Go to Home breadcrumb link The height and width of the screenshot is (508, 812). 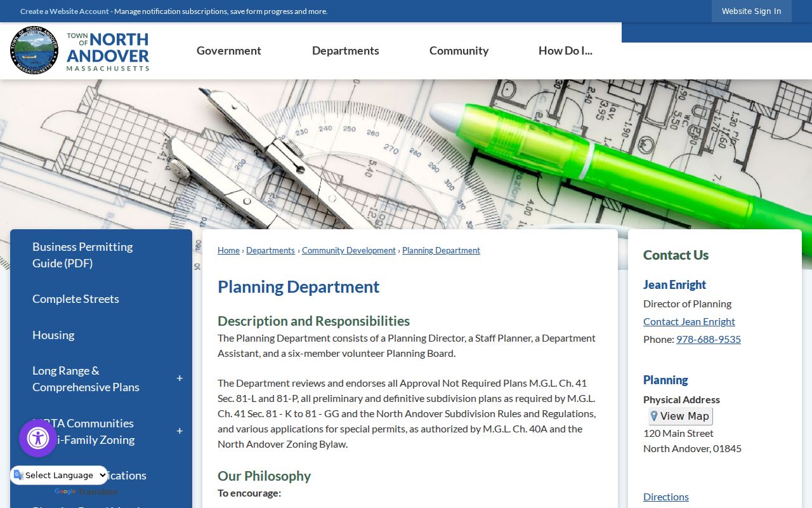coord(228,250)
